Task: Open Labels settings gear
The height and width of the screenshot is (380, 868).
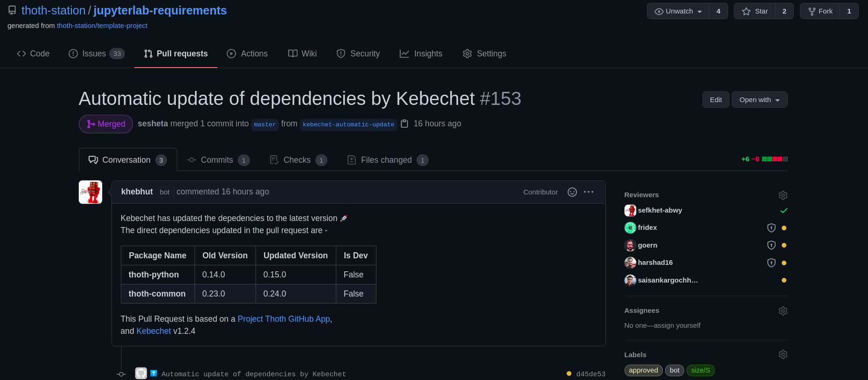Action: click(x=783, y=355)
